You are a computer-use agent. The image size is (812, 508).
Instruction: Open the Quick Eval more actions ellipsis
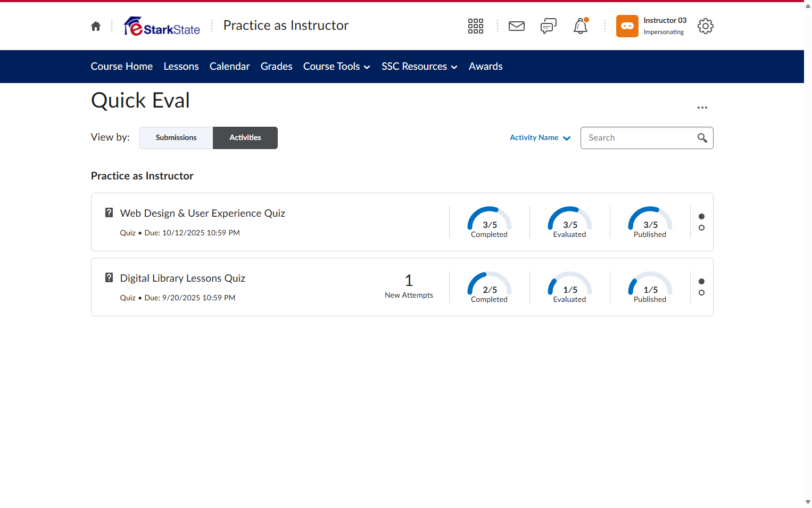[x=702, y=108]
